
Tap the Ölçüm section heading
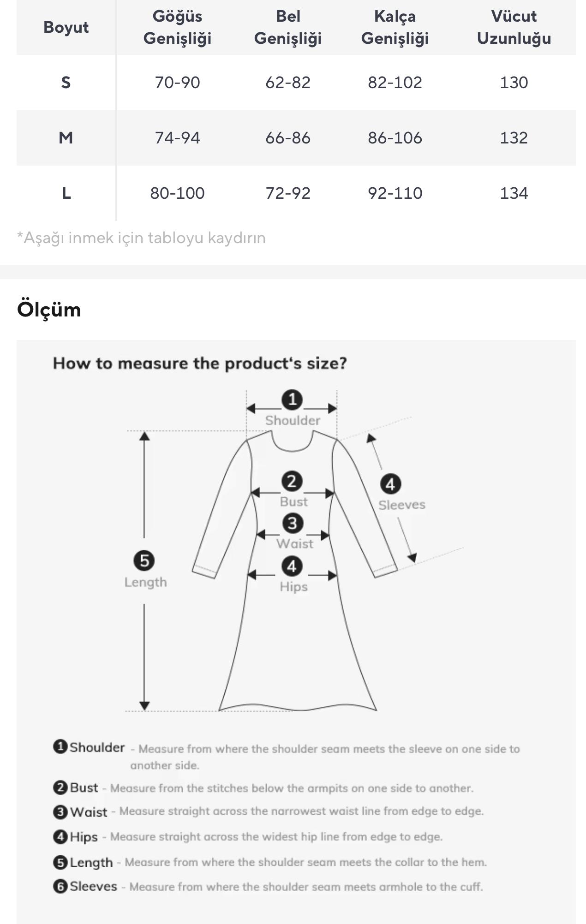click(49, 310)
